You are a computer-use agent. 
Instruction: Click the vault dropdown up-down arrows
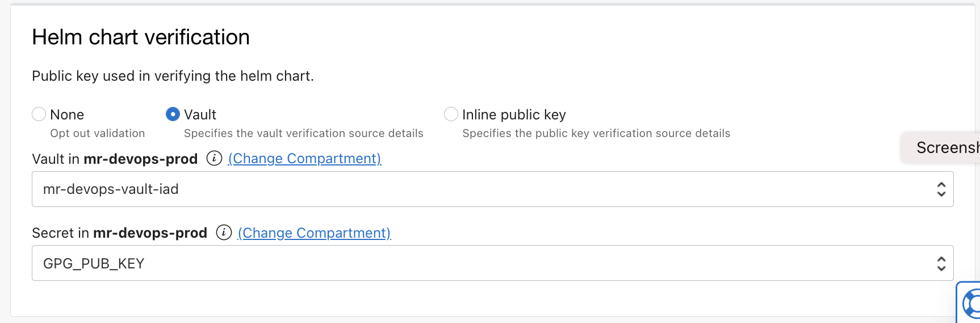click(x=941, y=189)
